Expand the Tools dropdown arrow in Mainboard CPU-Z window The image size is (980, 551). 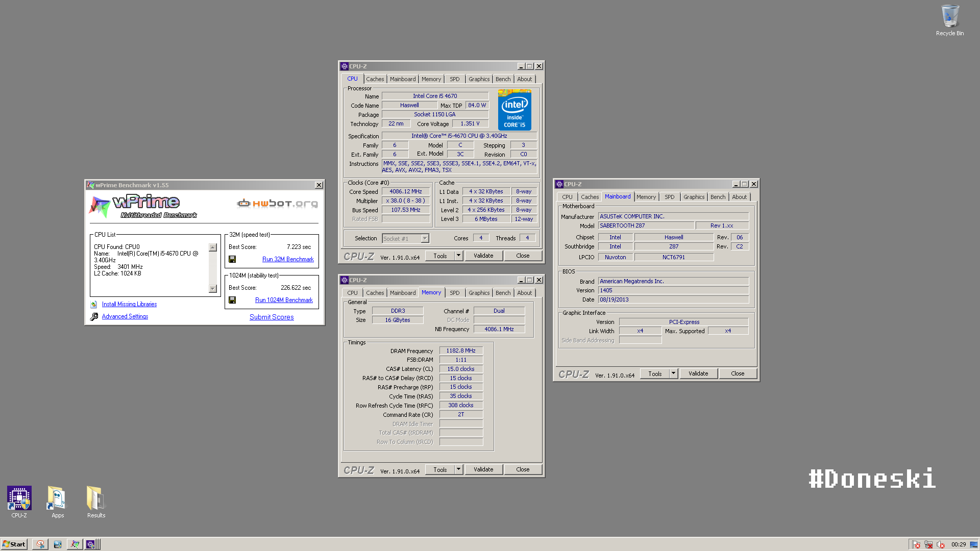pos(673,373)
